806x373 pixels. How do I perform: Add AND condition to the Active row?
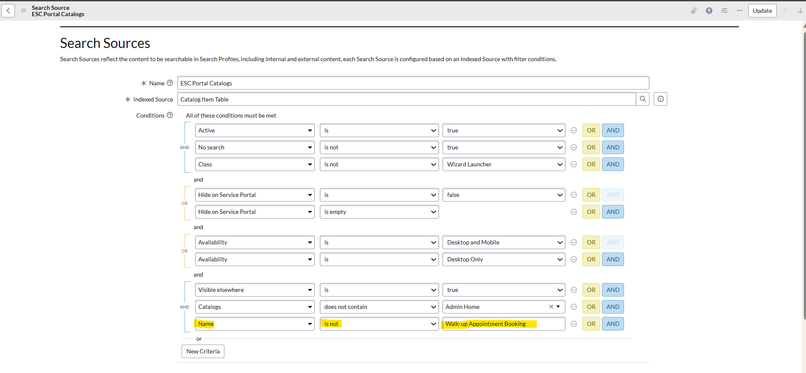613,130
